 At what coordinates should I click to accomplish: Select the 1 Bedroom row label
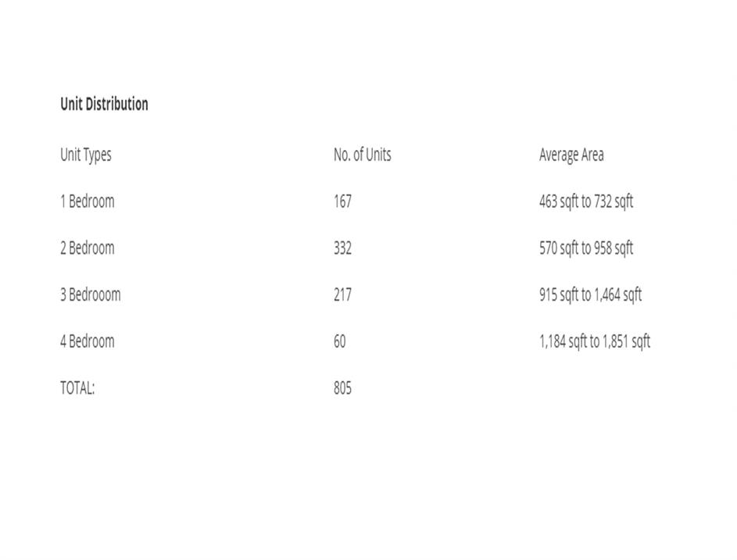tap(87, 202)
